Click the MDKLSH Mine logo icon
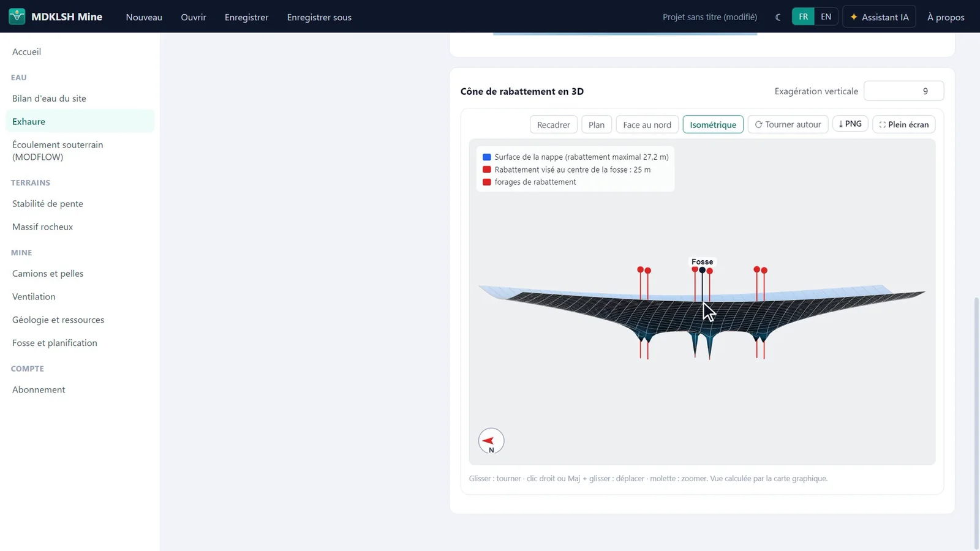 pos(17,17)
